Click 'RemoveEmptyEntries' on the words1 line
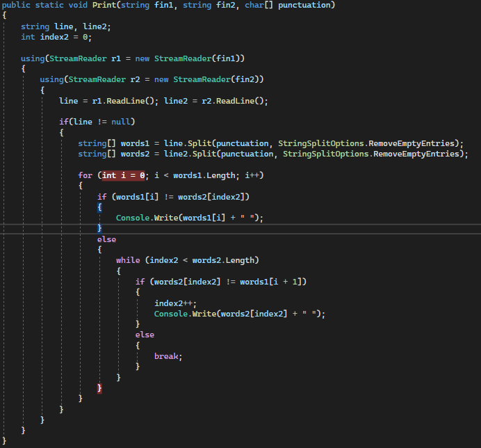This screenshot has width=481, height=448. [411, 143]
